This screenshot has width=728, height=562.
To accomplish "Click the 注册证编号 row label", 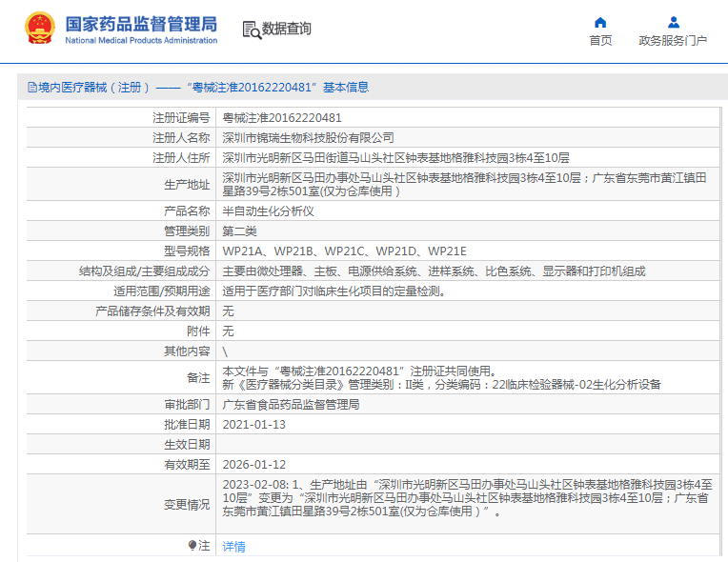I will pyautogui.click(x=181, y=118).
